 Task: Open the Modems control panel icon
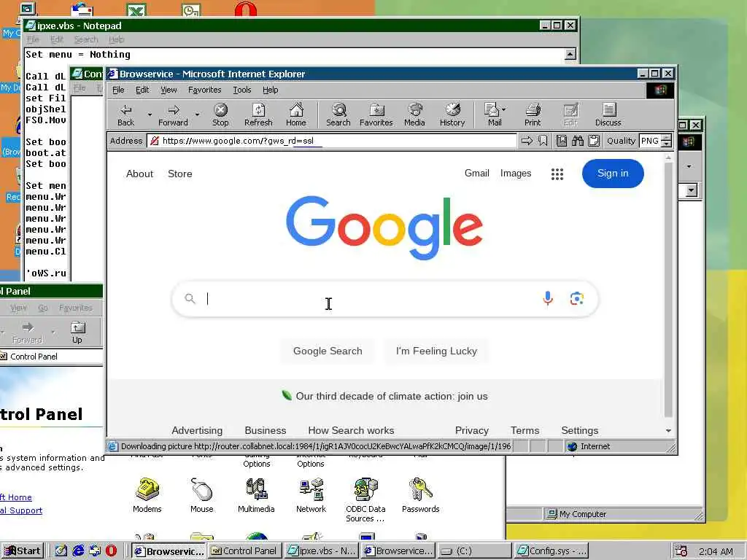pos(147,495)
